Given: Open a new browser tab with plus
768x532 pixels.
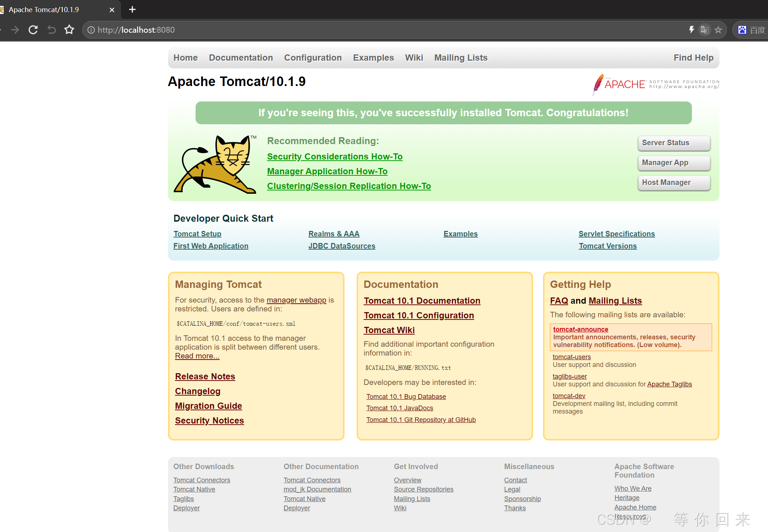Looking at the screenshot, I should [132, 10].
